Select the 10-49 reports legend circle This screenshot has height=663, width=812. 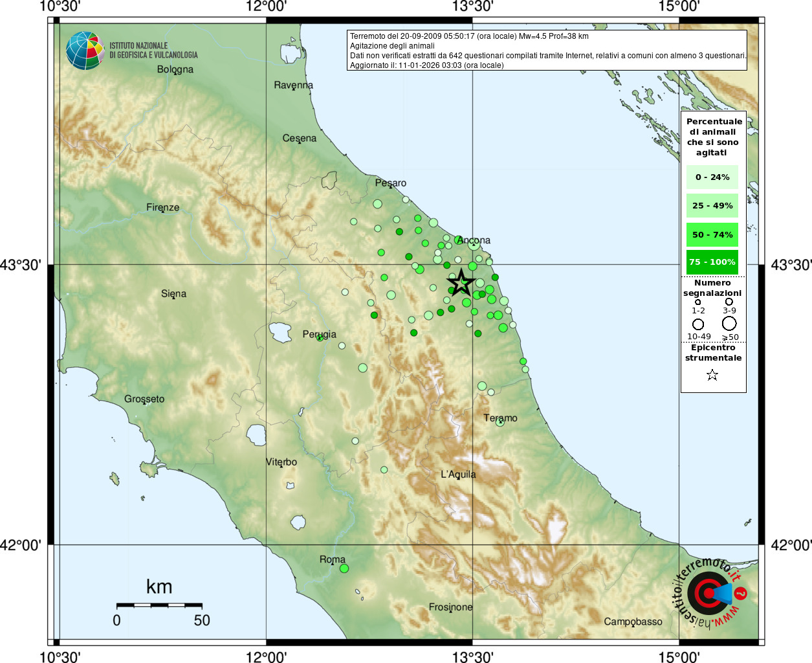[x=698, y=324]
